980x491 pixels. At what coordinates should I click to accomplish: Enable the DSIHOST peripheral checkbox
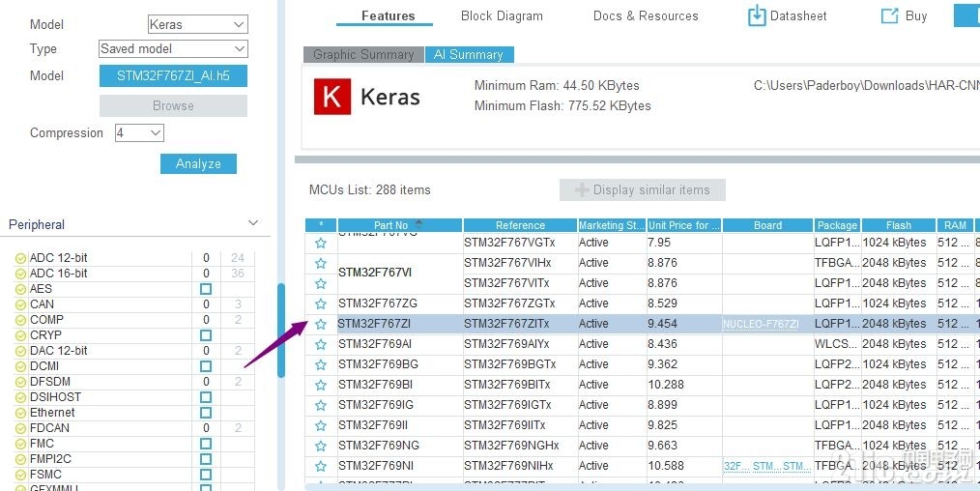pyautogui.click(x=206, y=397)
